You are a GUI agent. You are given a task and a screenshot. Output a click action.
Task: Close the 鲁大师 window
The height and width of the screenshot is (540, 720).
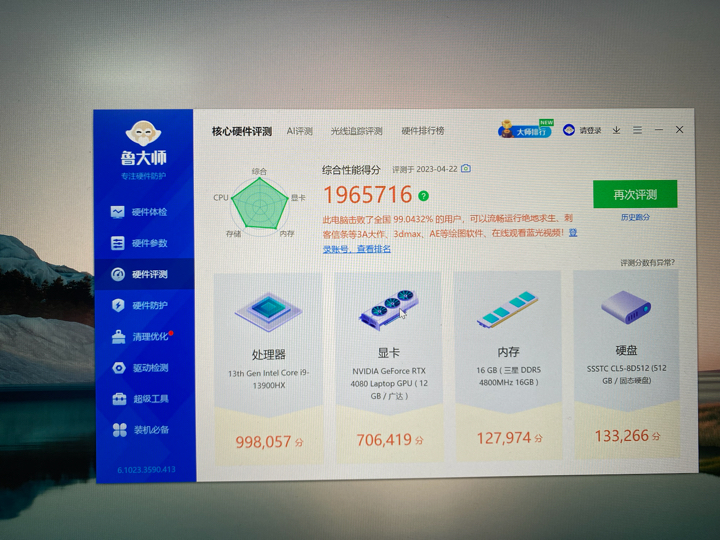pyautogui.click(x=680, y=129)
